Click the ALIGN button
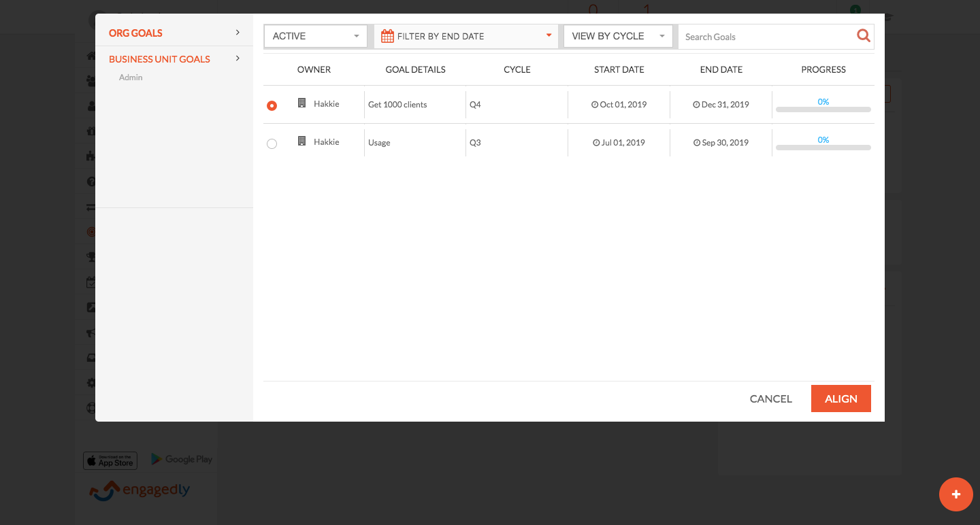Image resolution: width=980 pixels, height=525 pixels. click(x=841, y=399)
